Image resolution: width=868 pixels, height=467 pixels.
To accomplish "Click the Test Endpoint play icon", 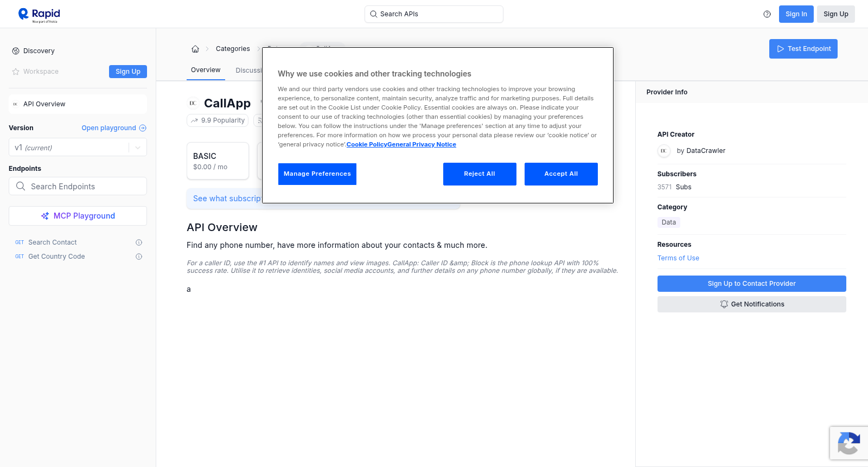I will pyautogui.click(x=781, y=49).
